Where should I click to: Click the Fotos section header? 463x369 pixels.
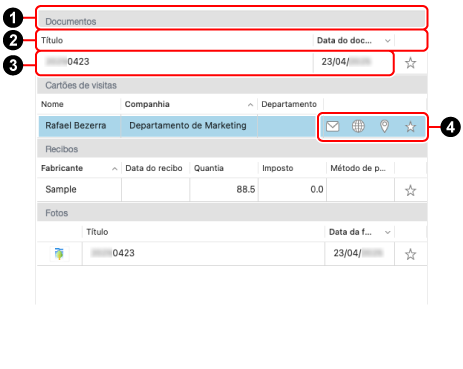point(232,213)
